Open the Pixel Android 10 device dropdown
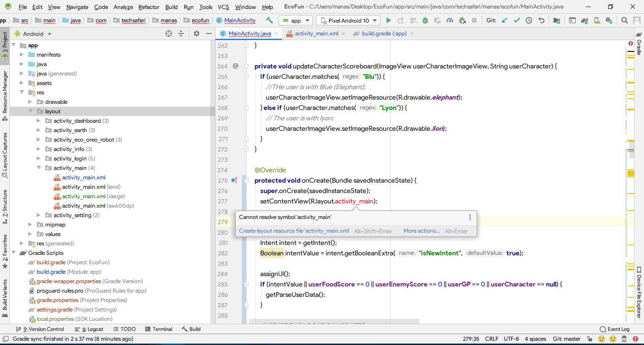The width and height of the screenshot is (644, 345). 348,20
